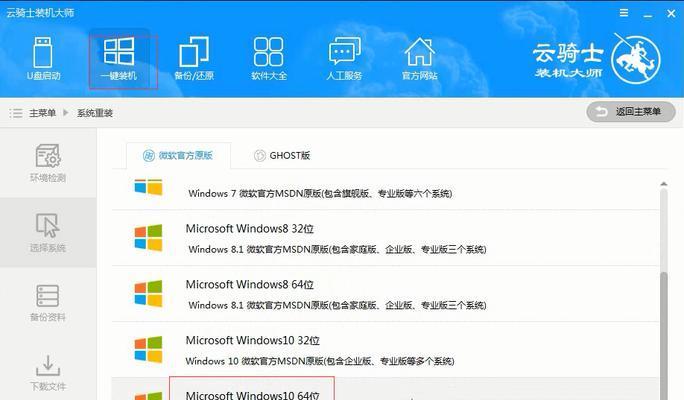Click Windows8 32位 MSDN description line
This screenshot has width=684, height=400.
[337, 250]
